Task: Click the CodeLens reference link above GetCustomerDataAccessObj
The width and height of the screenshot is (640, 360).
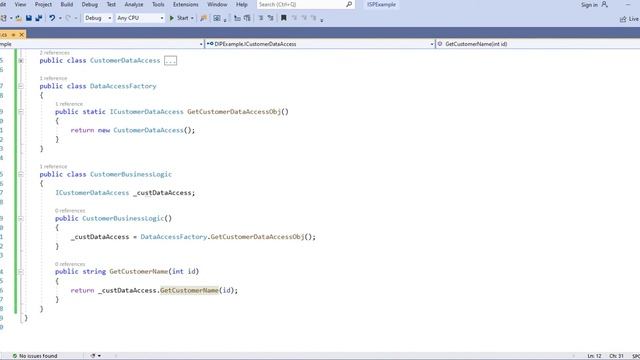Action: coord(69,104)
